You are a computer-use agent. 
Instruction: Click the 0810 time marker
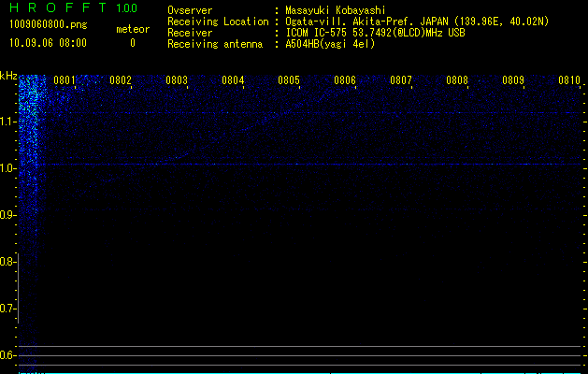tap(569, 80)
